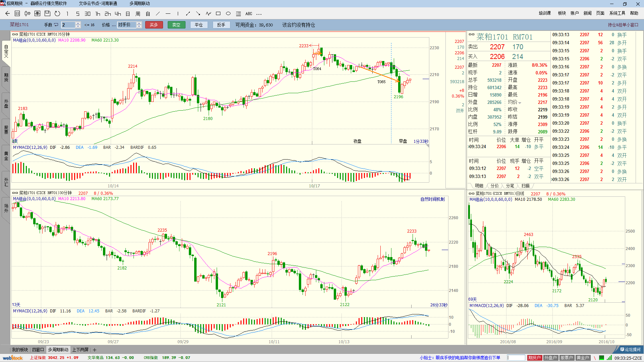Expand the 均价 dropdown arrow

coord(520,103)
